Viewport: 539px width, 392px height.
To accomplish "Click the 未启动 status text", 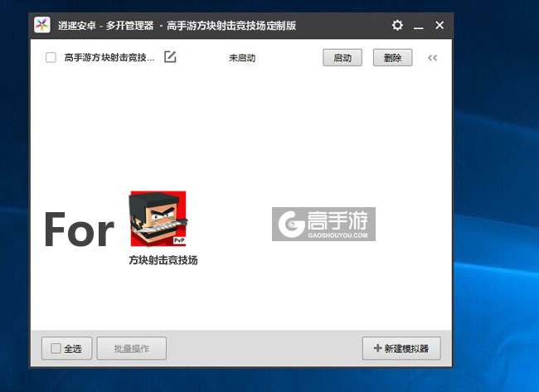I will click(x=242, y=58).
